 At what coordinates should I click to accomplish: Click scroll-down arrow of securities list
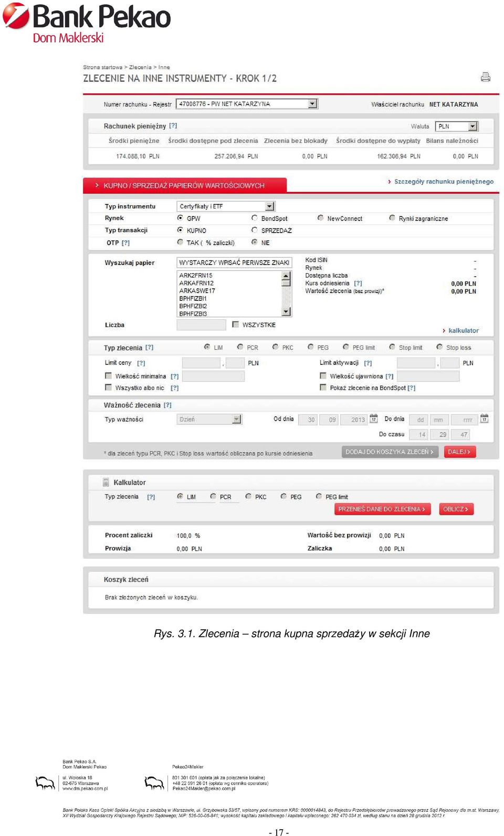pyautogui.click(x=286, y=312)
